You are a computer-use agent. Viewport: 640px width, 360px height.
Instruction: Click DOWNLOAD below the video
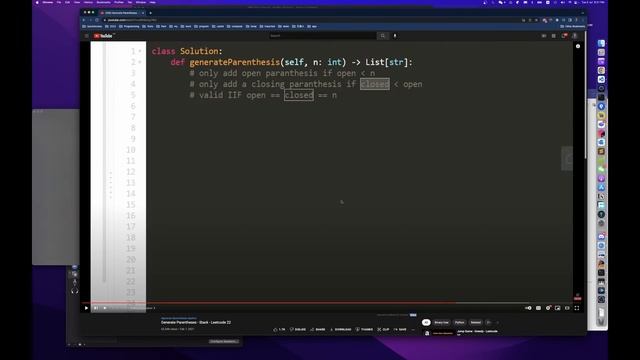(x=340, y=329)
